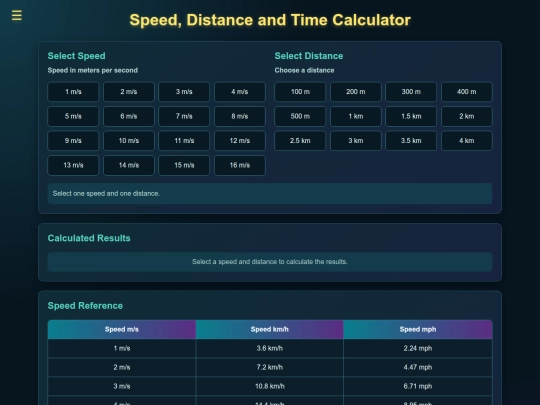
Task: Click the 2.24 mph table cell
Action: click(418, 348)
